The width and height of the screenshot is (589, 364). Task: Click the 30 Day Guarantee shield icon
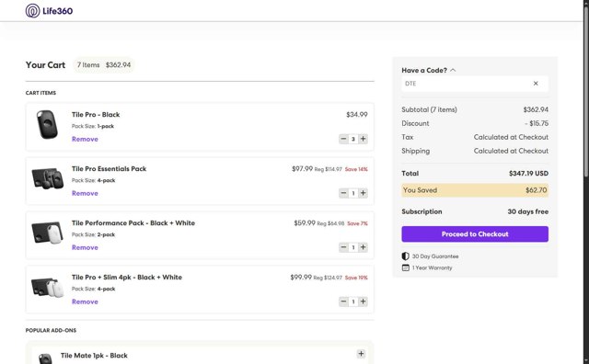click(405, 256)
